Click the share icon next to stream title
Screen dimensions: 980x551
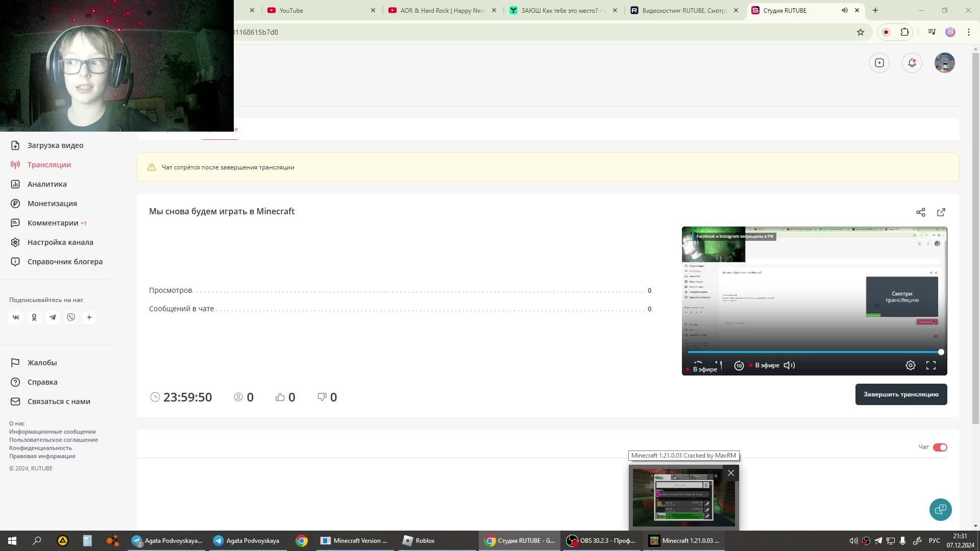[920, 212]
